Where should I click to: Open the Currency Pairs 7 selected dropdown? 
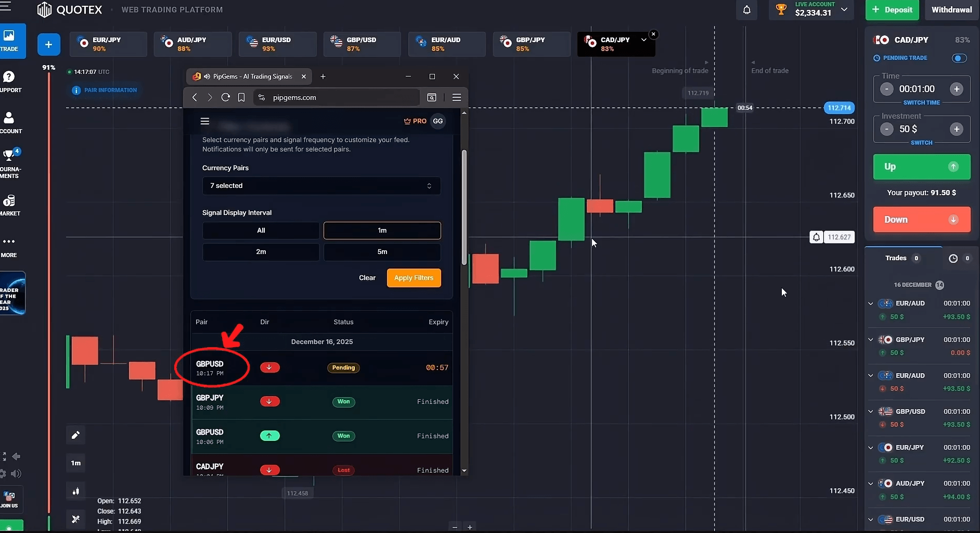(x=321, y=186)
